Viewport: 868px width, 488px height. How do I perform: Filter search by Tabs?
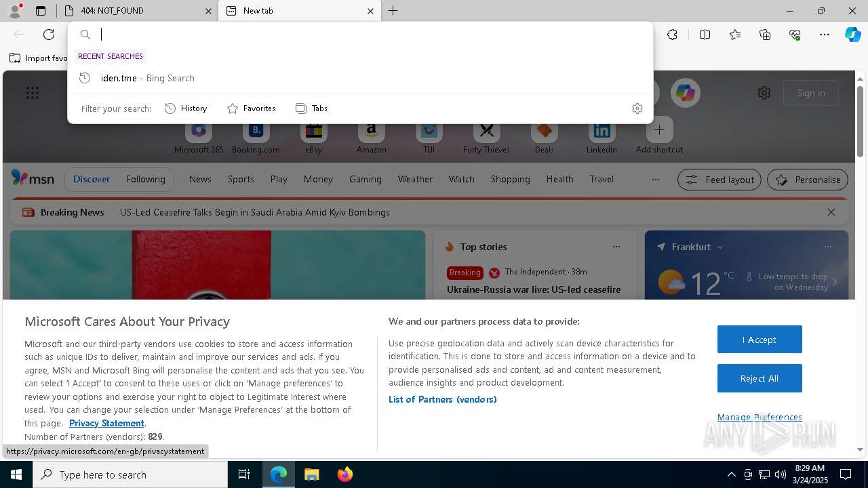311,108
